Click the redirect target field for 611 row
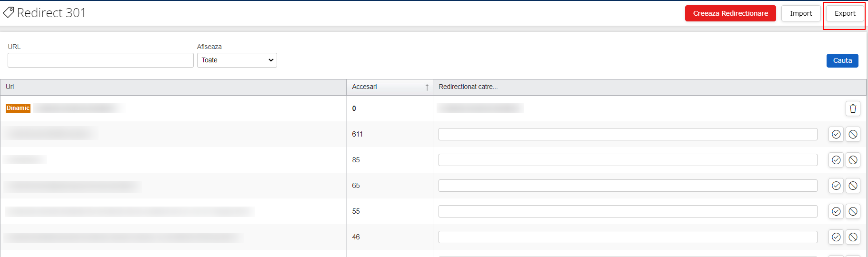868x257 pixels. pyautogui.click(x=628, y=134)
